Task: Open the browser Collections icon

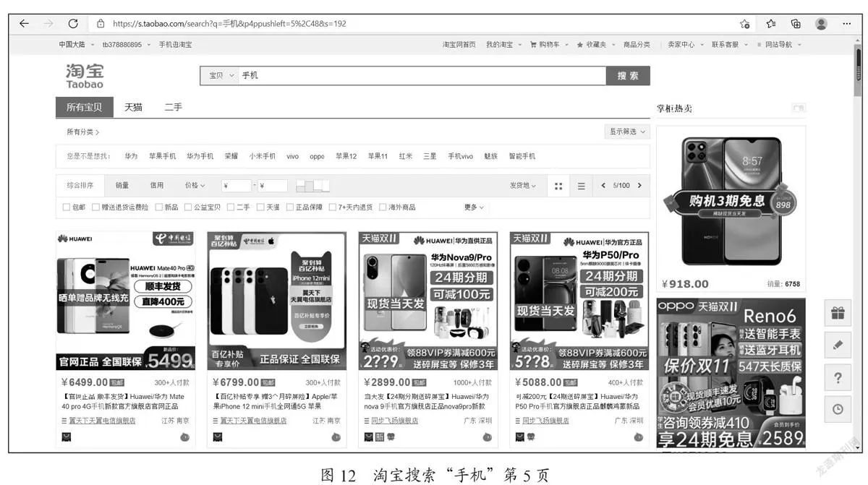Action: [796, 23]
